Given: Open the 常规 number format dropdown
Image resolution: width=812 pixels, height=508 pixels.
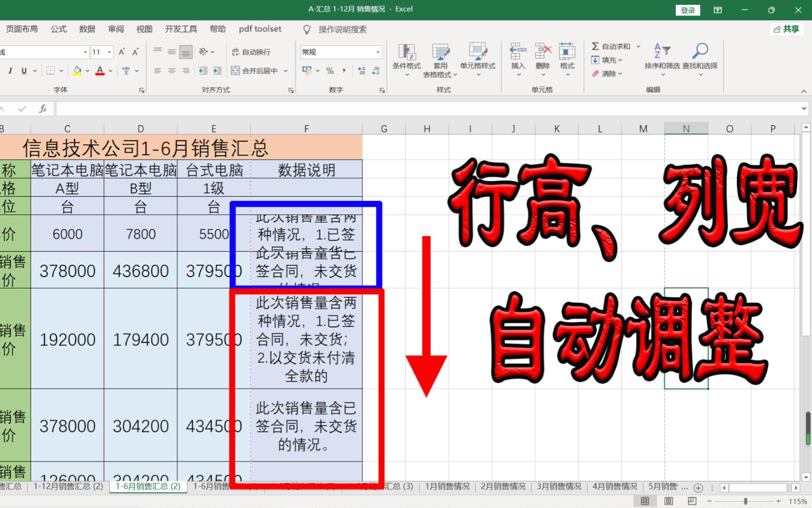Looking at the screenshot, I should 378,52.
